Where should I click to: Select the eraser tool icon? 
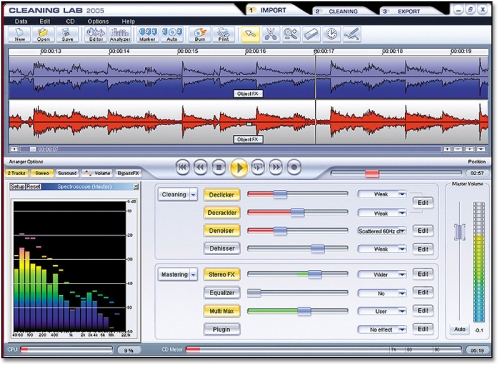point(311,35)
